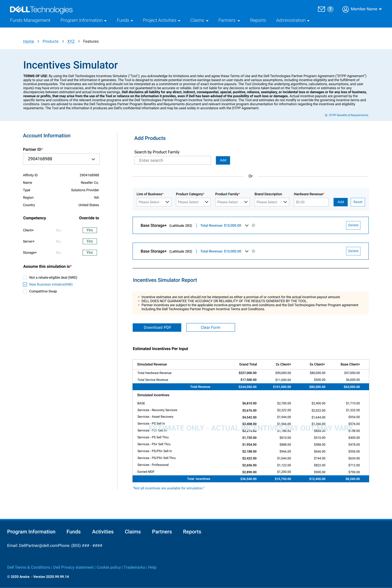392x588 pixels.
Task: Click Add next to product search
Action: coord(223,160)
